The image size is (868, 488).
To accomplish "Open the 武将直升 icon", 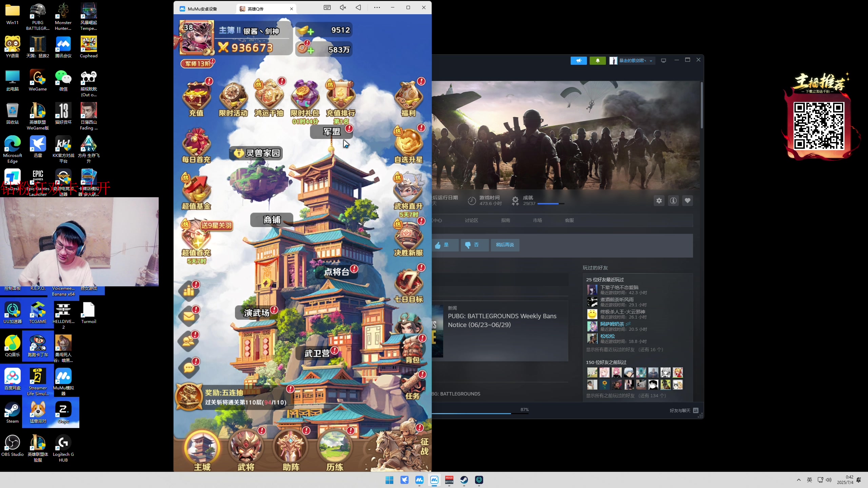I will pyautogui.click(x=409, y=192).
